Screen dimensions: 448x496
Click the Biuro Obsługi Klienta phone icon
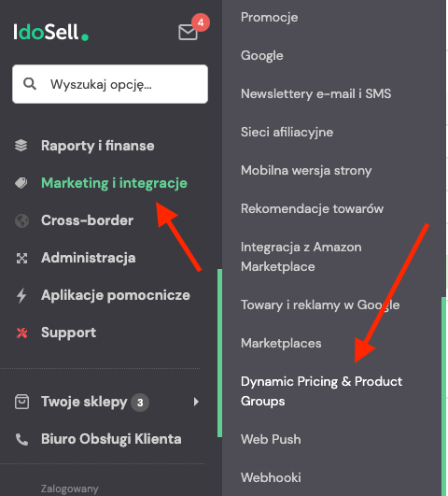click(21, 439)
